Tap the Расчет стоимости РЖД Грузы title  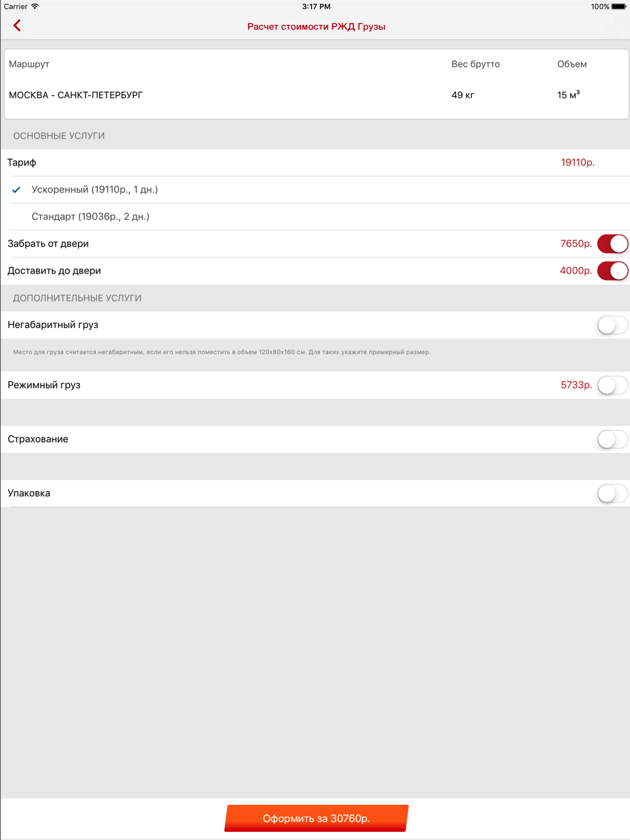(x=316, y=26)
